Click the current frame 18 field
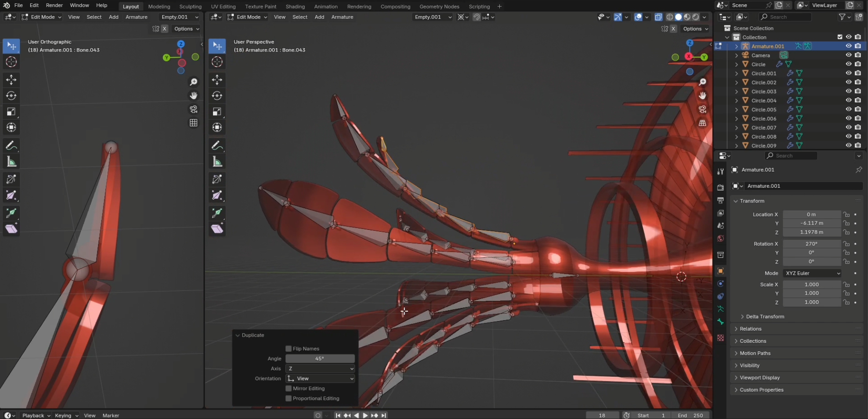The width and height of the screenshot is (868, 419). [x=602, y=415]
